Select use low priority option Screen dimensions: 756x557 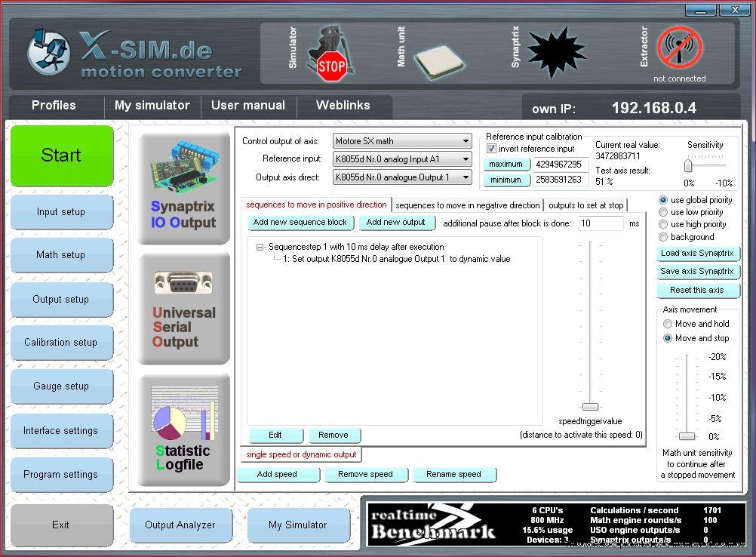(663, 212)
